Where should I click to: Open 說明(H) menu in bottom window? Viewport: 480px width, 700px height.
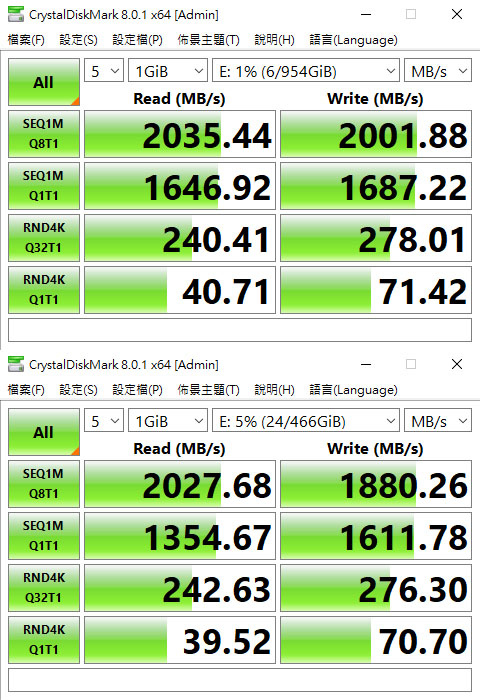pyautogui.click(x=274, y=390)
